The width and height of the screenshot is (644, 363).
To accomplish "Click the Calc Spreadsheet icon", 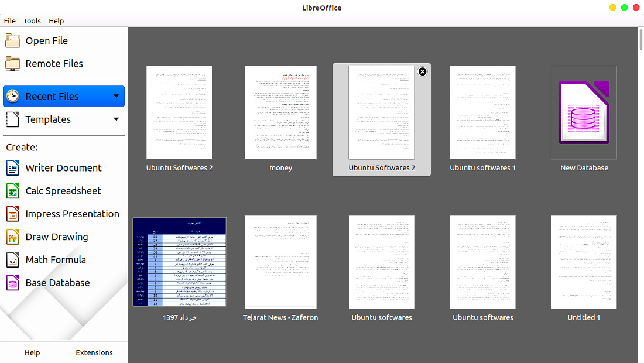I will [13, 191].
